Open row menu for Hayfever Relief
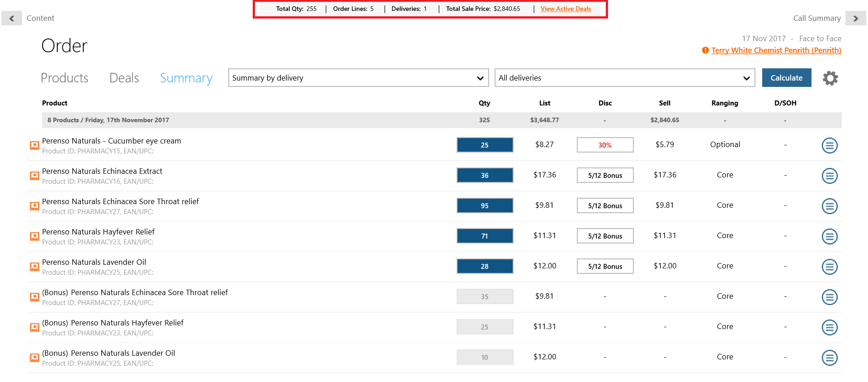Viewport: 868px width, 382px height. pos(830,236)
